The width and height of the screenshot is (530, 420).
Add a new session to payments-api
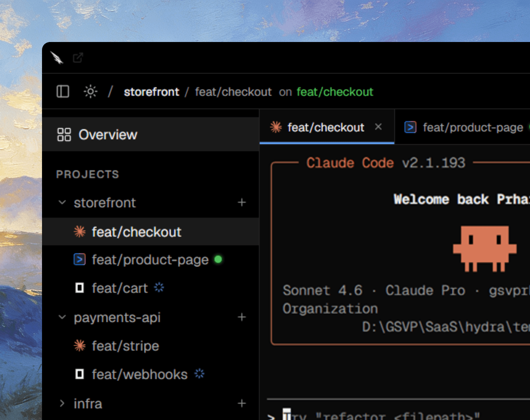(242, 317)
